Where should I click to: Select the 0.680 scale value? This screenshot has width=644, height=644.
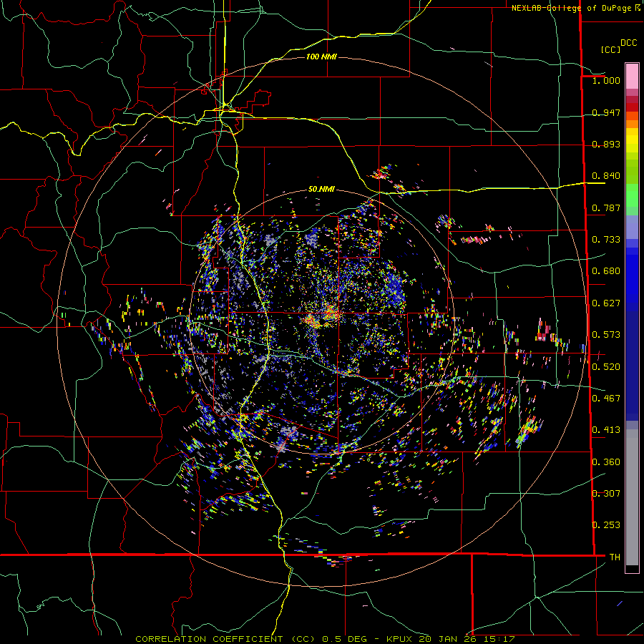point(606,271)
